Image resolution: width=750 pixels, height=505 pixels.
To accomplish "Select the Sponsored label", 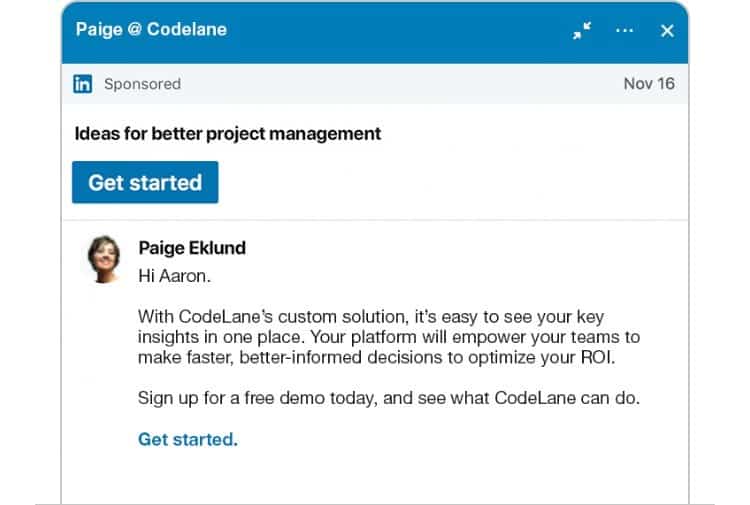I will pyautogui.click(x=143, y=84).
